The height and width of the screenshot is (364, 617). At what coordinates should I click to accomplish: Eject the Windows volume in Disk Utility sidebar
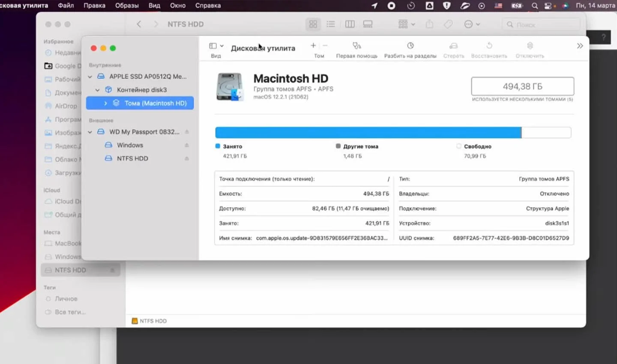coord(187,145)
